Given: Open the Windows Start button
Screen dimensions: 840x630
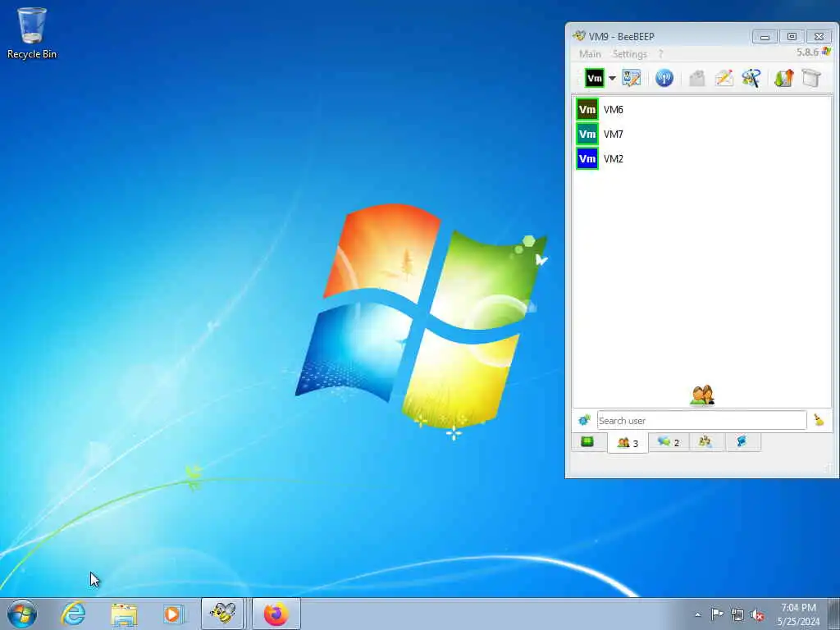Looking at the screenshot, I should 22,614.
